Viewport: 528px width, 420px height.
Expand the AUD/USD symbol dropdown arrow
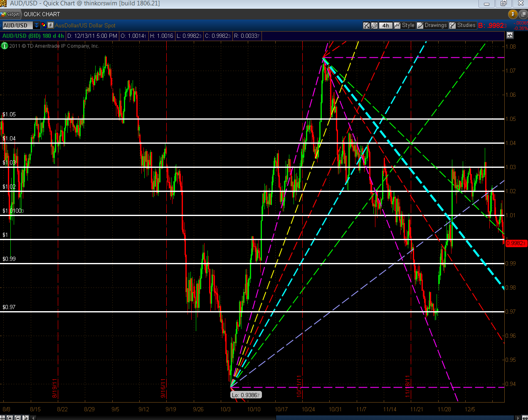tap(37, 25)
